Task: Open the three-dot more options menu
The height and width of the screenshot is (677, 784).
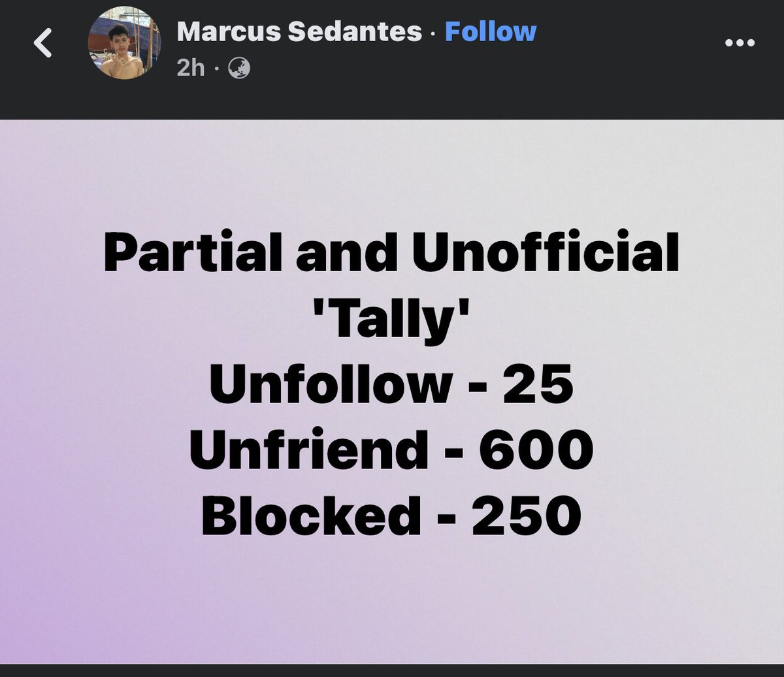Action: click(x=740, y=44)
